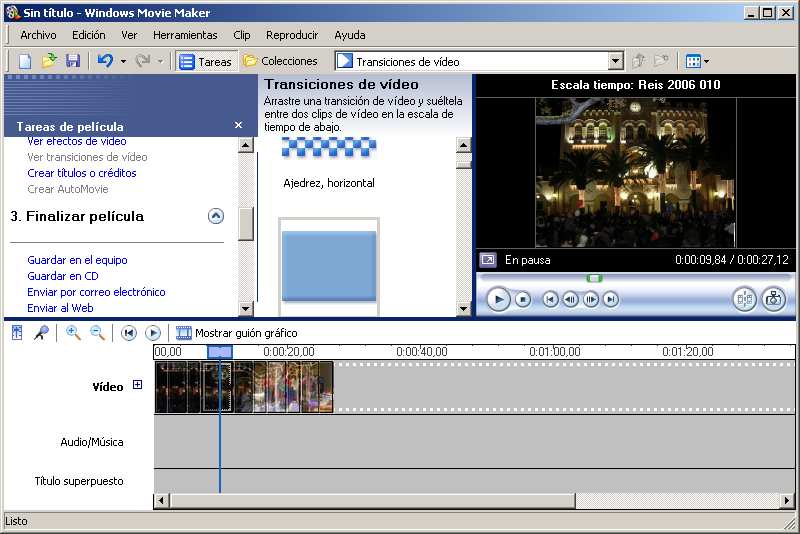Take a picture from the preview
This screenshot has height=534, width=800.
coord(773,299)
